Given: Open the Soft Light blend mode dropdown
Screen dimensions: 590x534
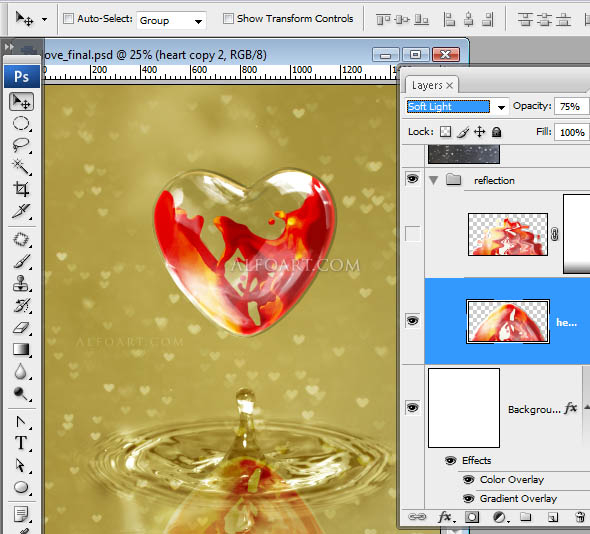Looking at the screenshot, I should coord(501,107).
